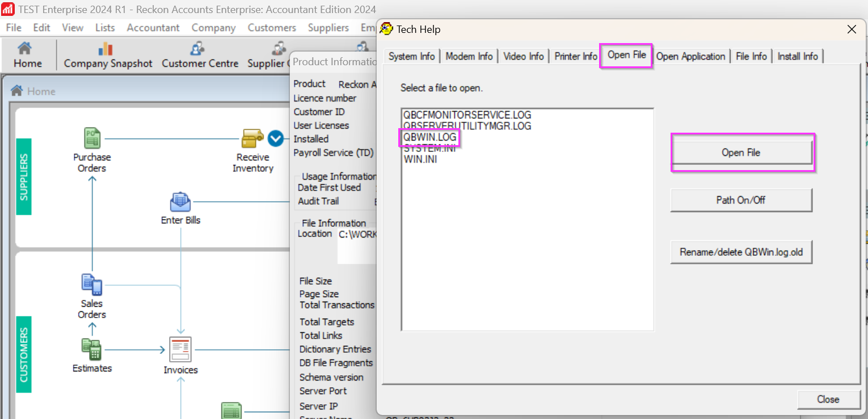
Task: Click the green icon below Invoices row
Action: (x=231, y=410)
